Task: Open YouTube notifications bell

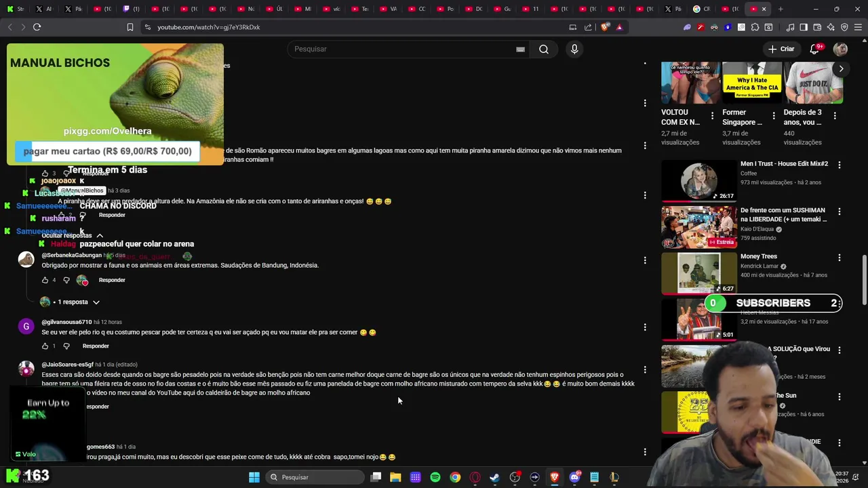Action: click(x=815, y=49)
